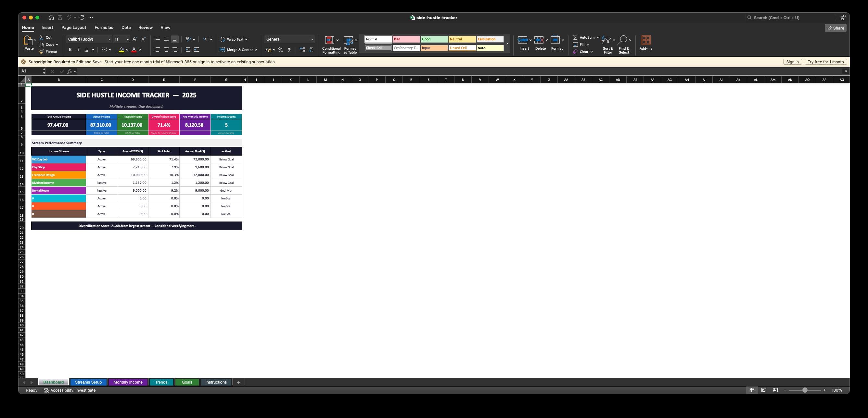The width and height of the screenshot is (868, 418).
Task: Toggle Italic formatting
Action: click(79, 49)
